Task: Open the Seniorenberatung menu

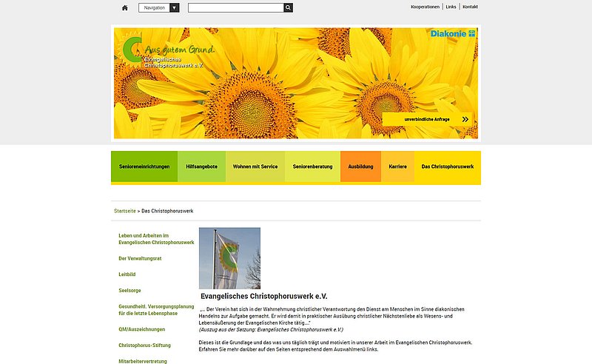Action: pyautogui.click(x=312, y=166)
